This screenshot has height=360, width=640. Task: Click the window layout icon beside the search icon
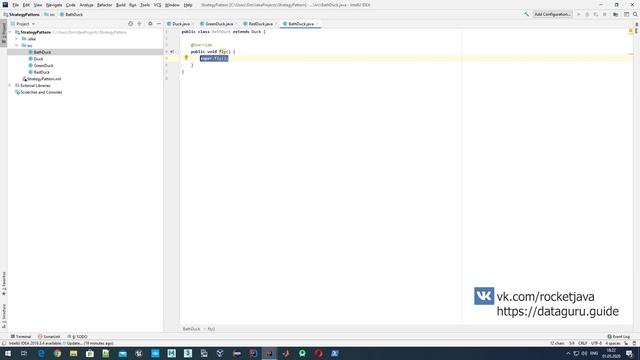click(627, 14)
